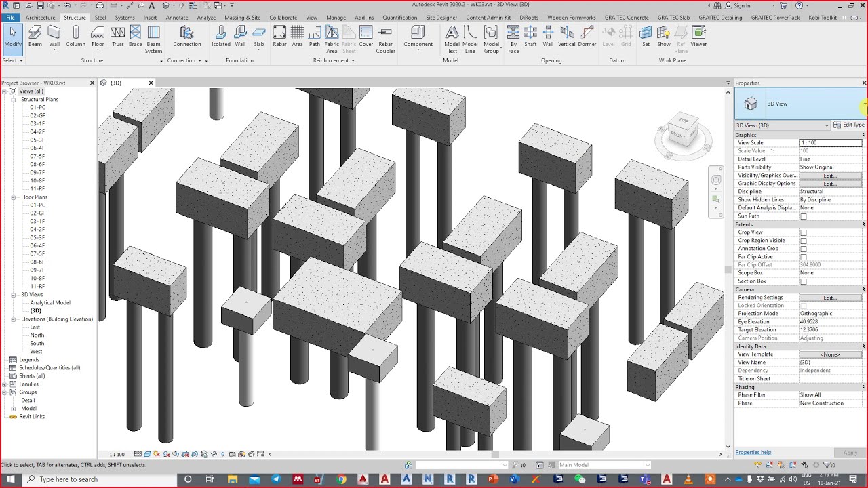Collapse the Floor Plans tree node
This screenshot has height=488, width=868.
[x=13, y=197]
